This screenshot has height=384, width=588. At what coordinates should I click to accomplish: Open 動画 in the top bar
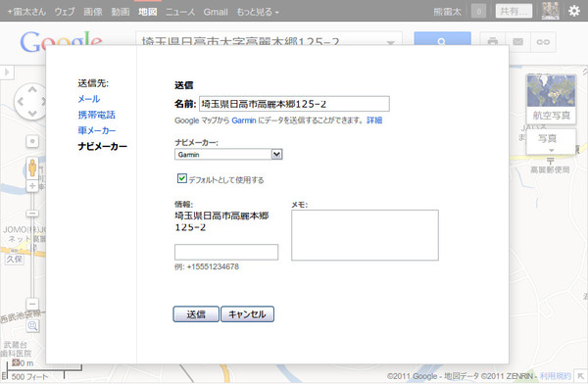[121, 12]
